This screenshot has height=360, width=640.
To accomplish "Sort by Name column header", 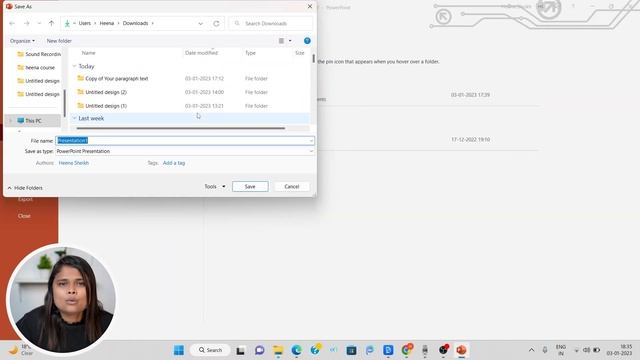I will coord(89,53).
